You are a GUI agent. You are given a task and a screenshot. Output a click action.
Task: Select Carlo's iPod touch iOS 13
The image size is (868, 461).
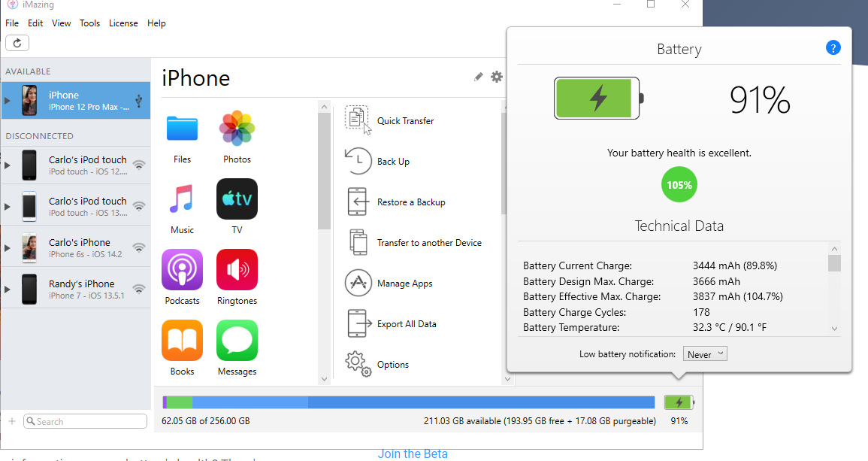click(76, 207)
